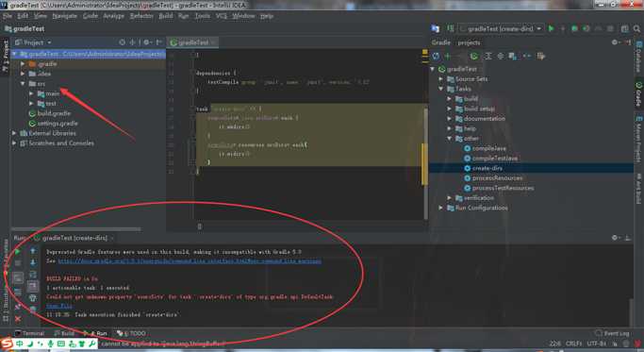Viewport: 644px width, 352px height.
Task: Click the Project panel scroll-from-source target icon
Action: tap(123, 42)
